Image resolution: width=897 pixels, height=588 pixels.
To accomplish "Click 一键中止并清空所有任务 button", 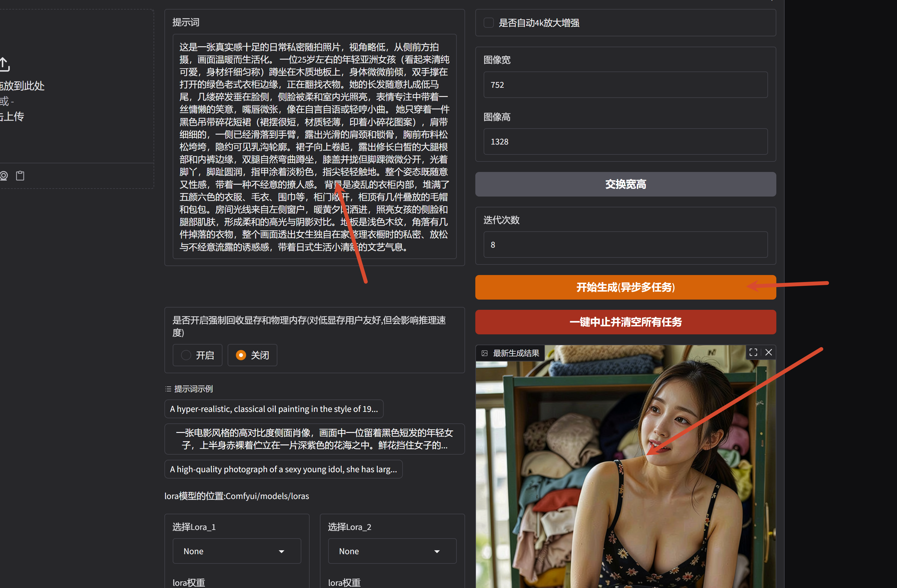I will tap(625, 322).
